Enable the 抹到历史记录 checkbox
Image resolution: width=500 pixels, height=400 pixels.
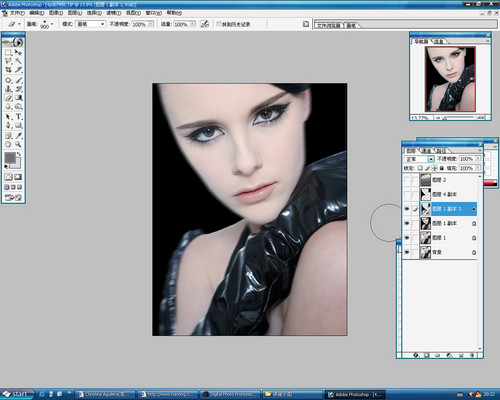pos(219,24)
